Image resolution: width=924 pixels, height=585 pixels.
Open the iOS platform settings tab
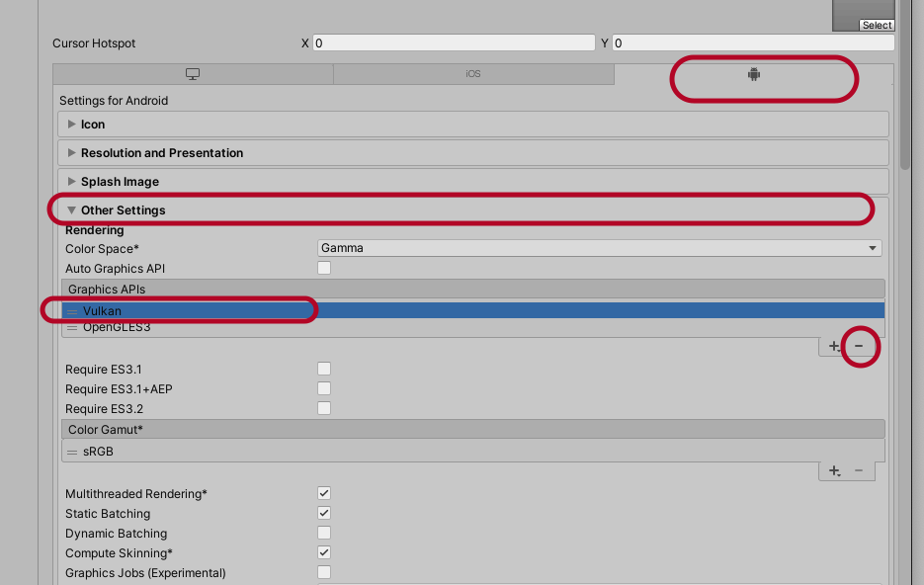coord(473,74)
